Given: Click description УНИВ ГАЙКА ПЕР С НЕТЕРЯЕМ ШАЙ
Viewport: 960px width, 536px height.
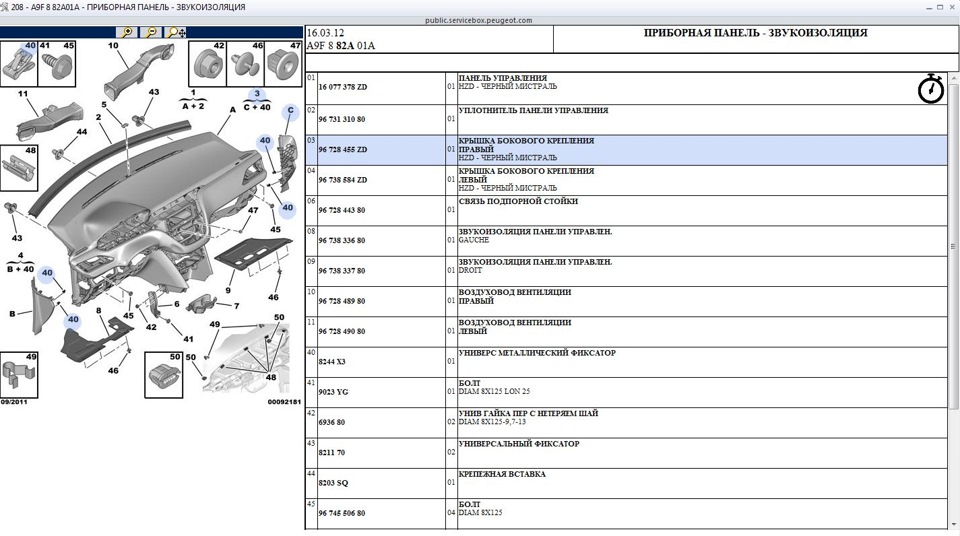Looking at the screenshot, I should click(528, 413).
